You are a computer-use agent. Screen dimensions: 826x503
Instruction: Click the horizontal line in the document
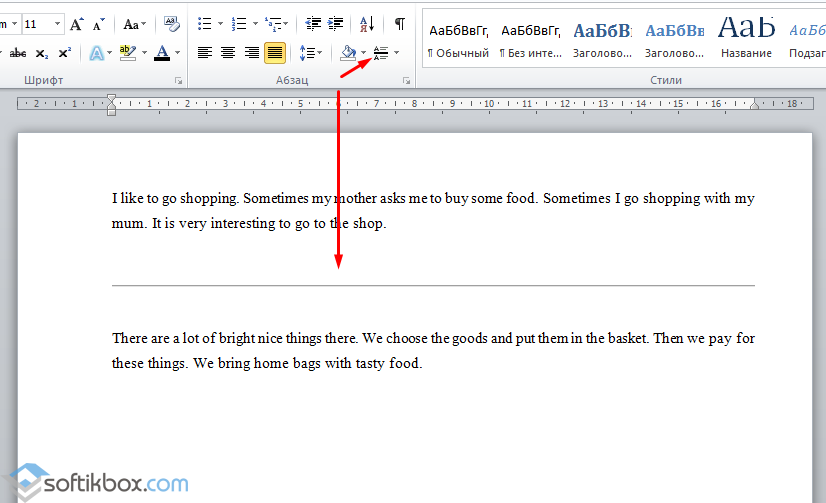[433, 286]
